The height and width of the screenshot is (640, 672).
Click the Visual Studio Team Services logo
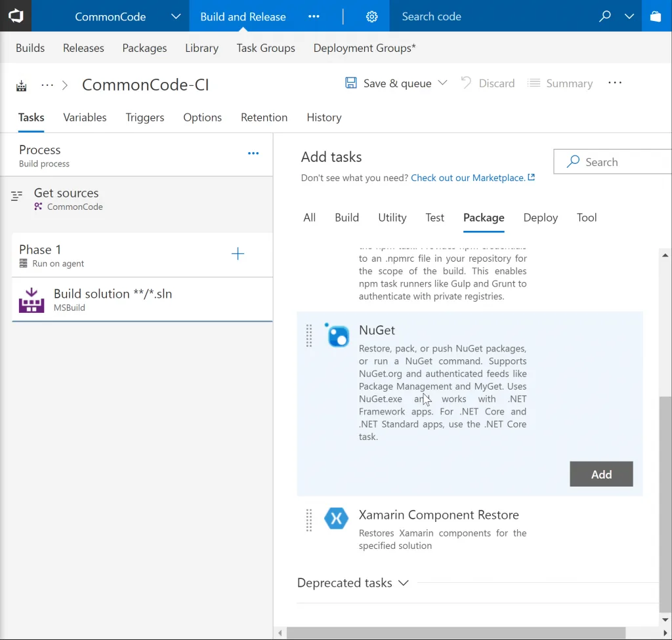[x=14, y=16]
